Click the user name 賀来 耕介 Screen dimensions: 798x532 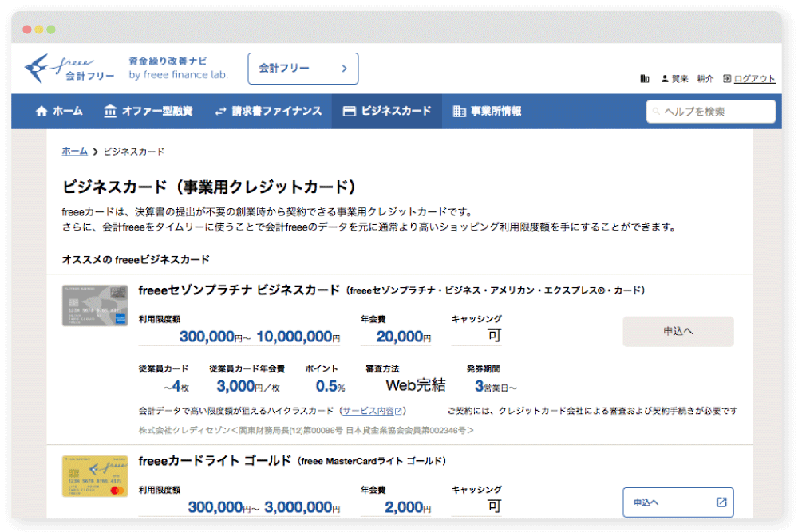click(692, 78)
